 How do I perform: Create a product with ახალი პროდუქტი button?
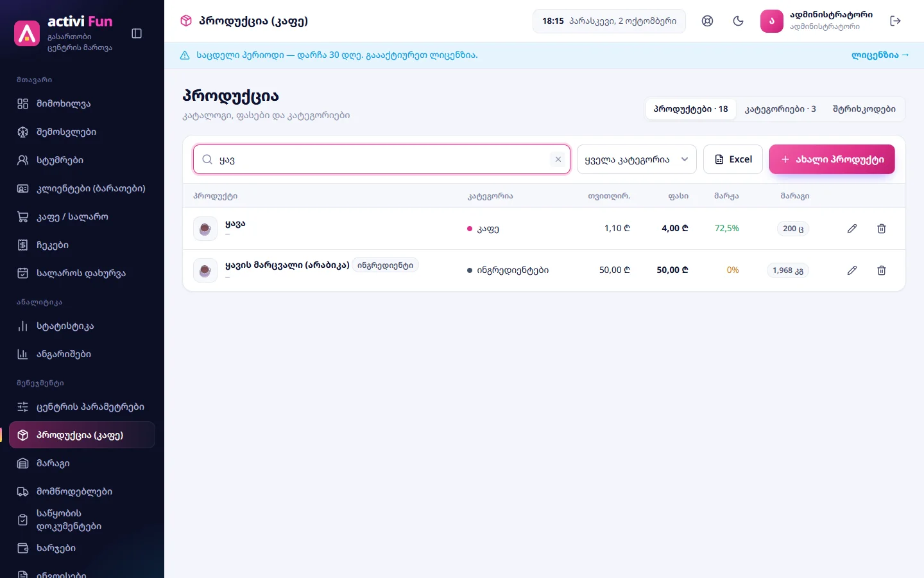coord(832,159)
